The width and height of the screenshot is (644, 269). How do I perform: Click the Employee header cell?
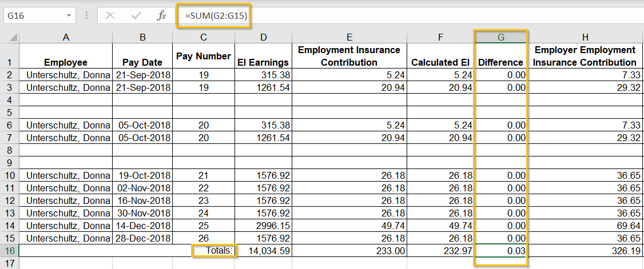(66, 56)
